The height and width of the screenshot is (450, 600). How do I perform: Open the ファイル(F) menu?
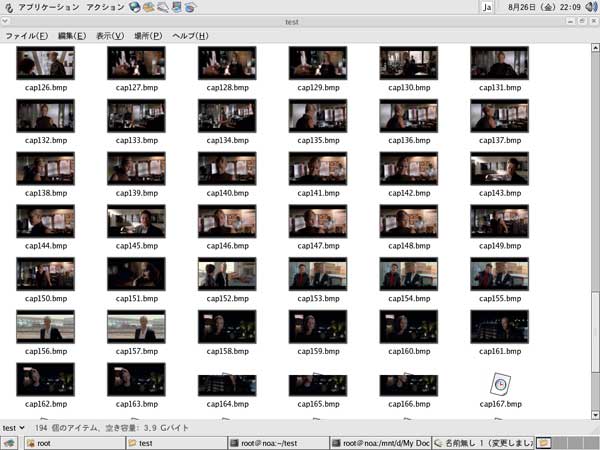coord(26,36)
